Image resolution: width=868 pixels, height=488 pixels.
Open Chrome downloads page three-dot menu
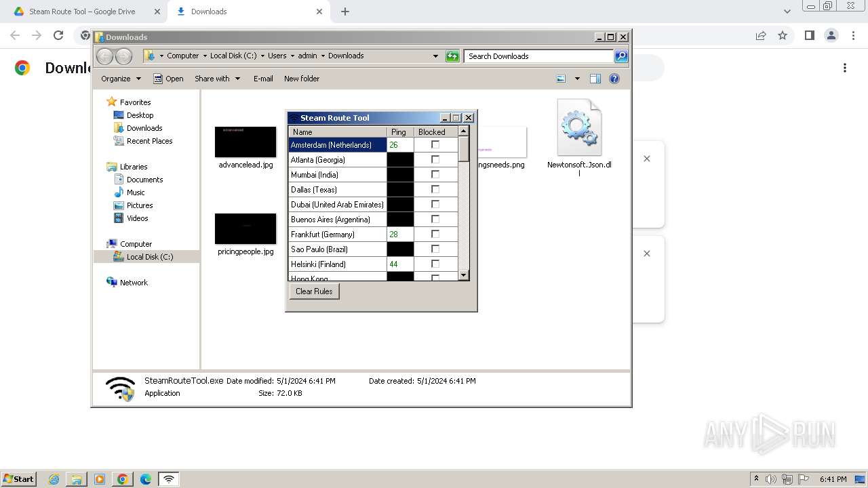click(845, 68)
